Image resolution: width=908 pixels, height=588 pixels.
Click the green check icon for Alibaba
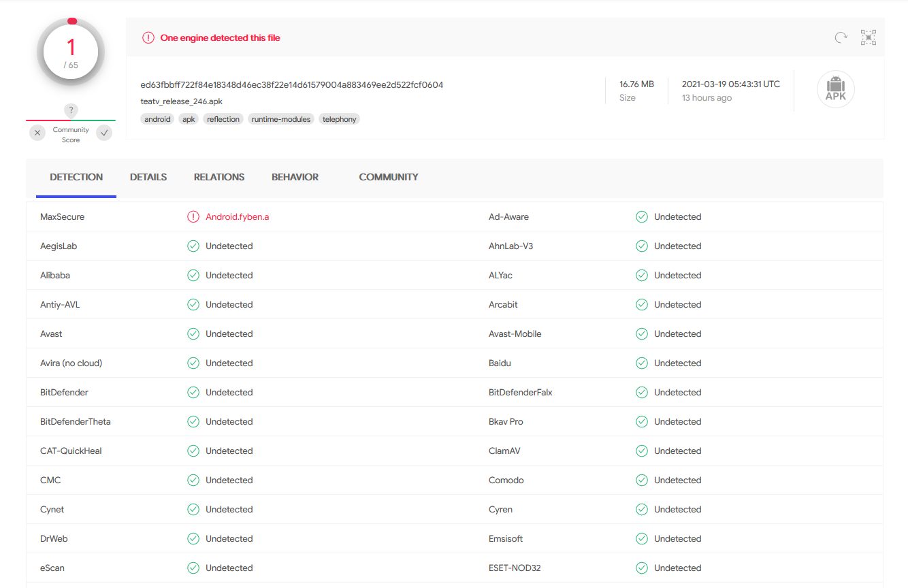coord(193,276)
